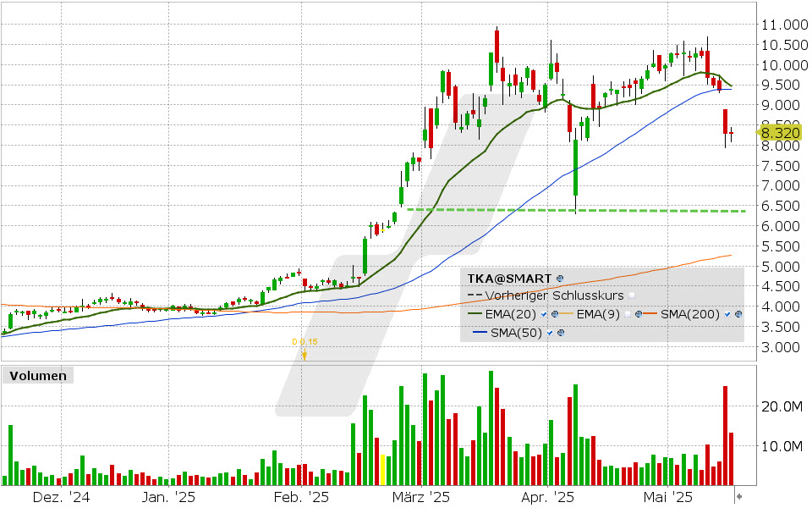Screen dimensions: 812x508
Task: Click the 20.0M volume axis label
Action: pyautogui.click(x=782, y=406)
